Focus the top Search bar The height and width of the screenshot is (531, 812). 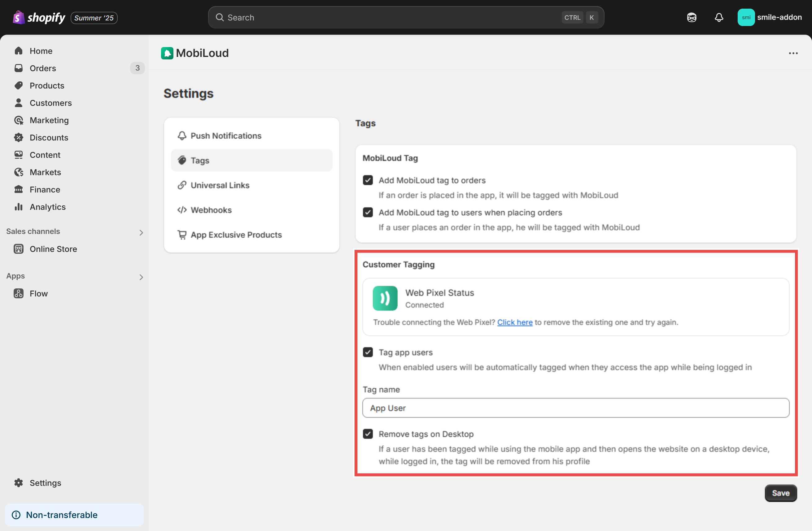pyautogui.click(x=406, y=17)
